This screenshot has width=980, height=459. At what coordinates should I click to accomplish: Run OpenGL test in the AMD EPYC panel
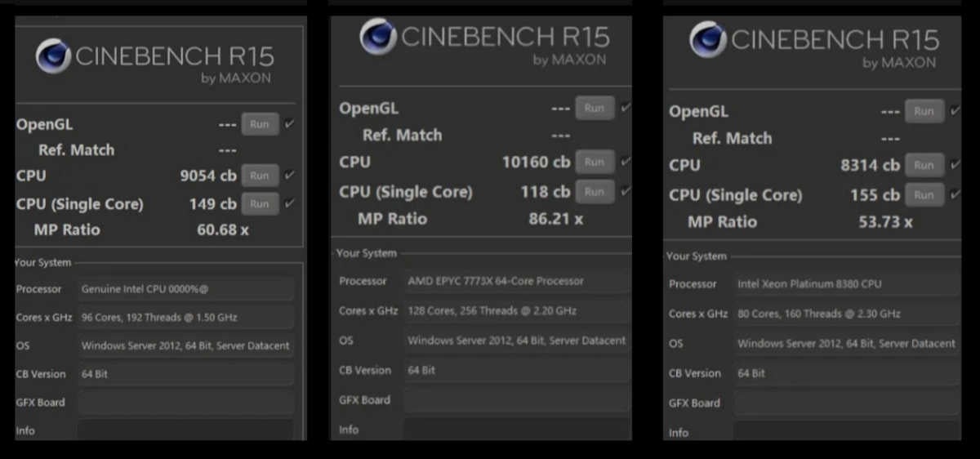click(x=595, y=108)
